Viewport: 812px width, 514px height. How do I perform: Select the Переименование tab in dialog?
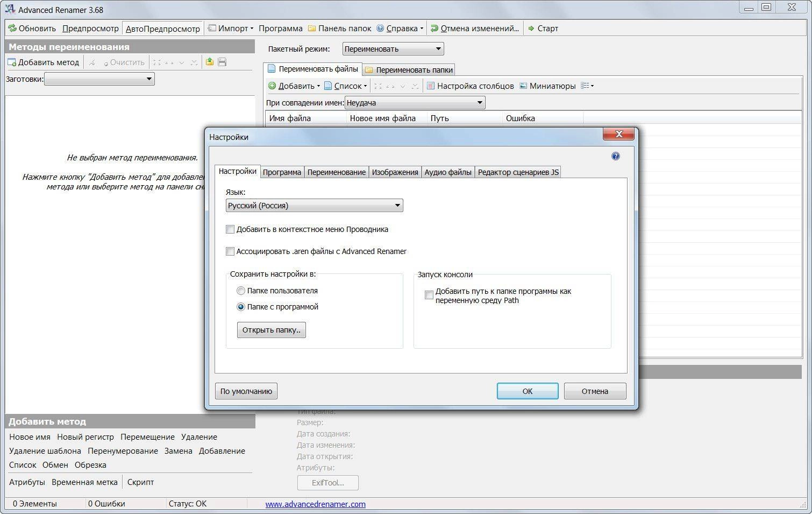337,172
